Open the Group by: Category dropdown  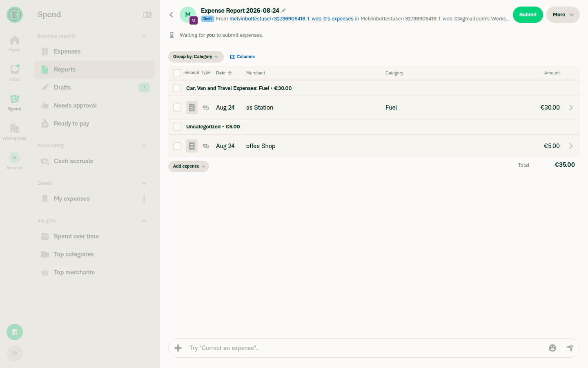click(196, 57)
